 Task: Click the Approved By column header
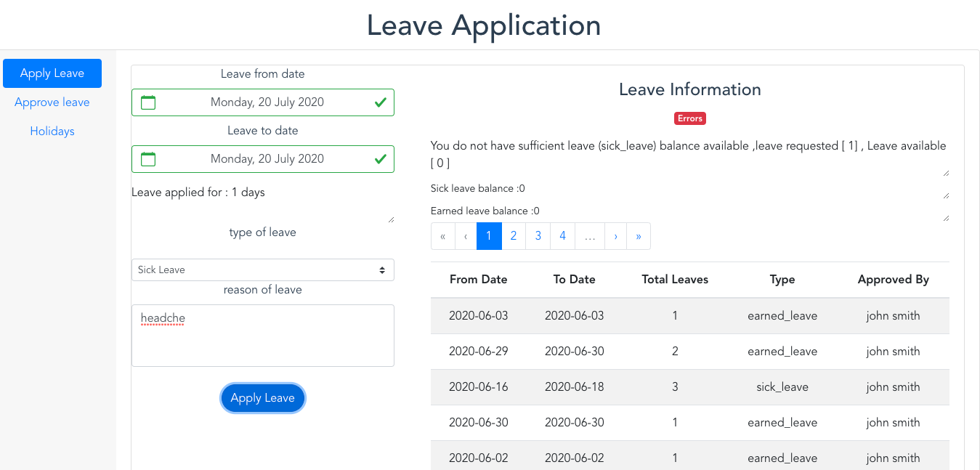[x=893, y=280]
